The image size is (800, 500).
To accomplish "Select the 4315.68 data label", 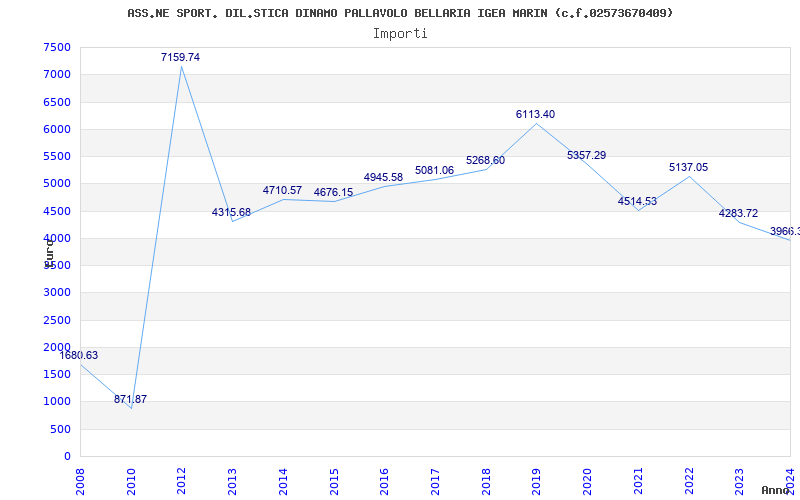I will click(231, 213).
